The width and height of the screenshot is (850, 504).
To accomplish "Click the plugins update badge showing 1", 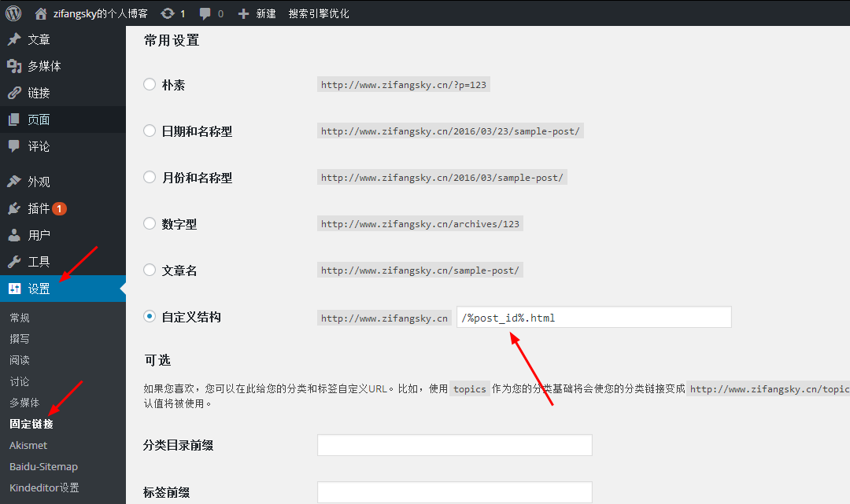I will [x=59, y=208].
